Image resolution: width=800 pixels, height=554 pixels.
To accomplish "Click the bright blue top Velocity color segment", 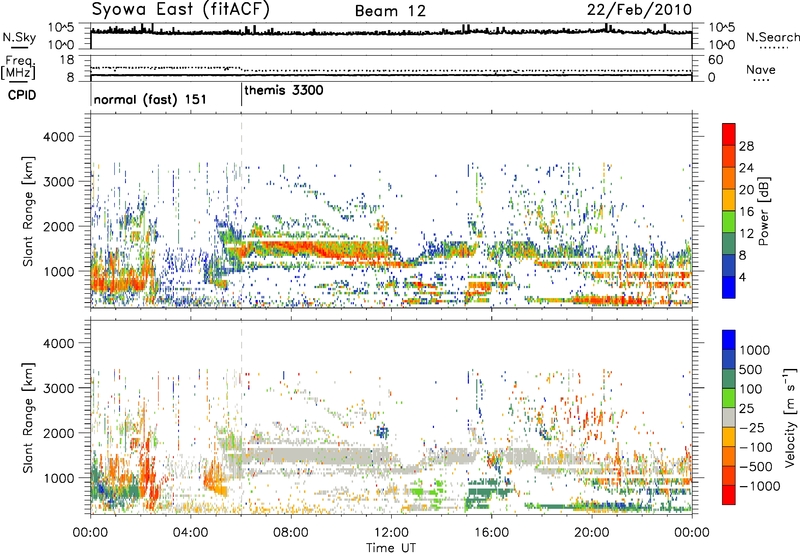I will click(x=729, y=340).
